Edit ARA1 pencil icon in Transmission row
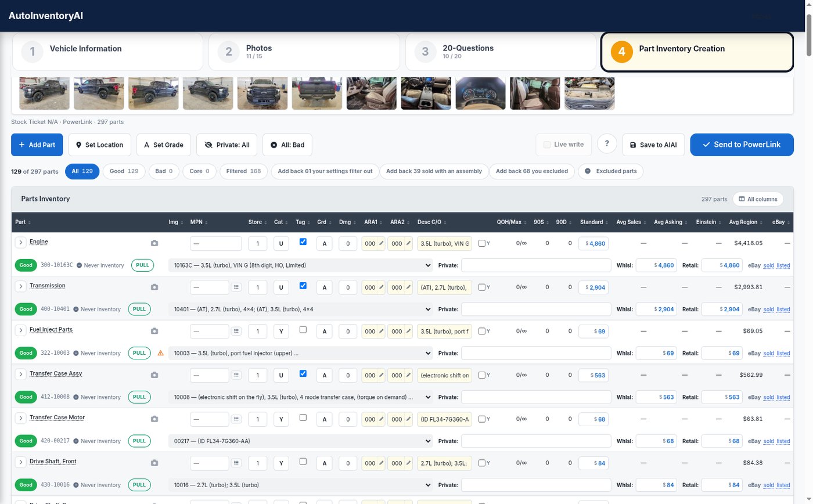Image resolution: width=813 pixels, height=504 pixels. [x=382, y=287]
